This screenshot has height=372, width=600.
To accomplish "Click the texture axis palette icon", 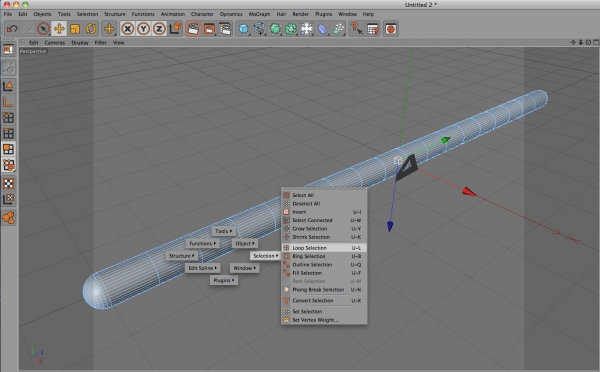I will [x=8, y=199].
